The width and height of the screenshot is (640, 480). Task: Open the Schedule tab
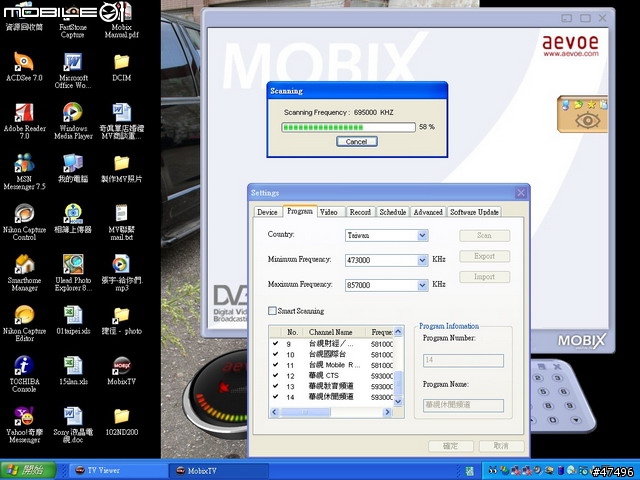click(x=393, y=212)
